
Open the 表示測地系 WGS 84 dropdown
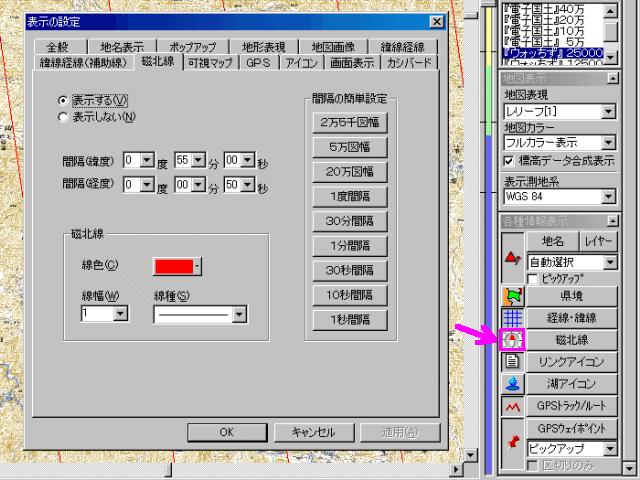tap(608, 197)
